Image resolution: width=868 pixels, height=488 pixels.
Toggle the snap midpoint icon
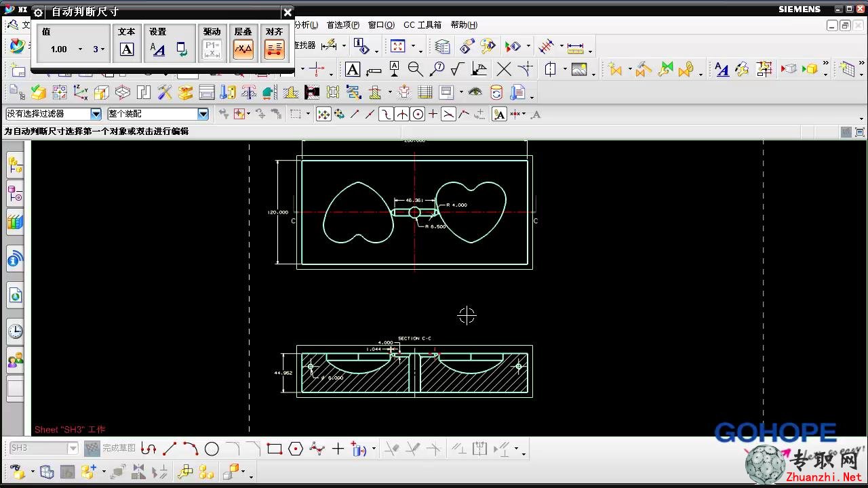(370, 115)
